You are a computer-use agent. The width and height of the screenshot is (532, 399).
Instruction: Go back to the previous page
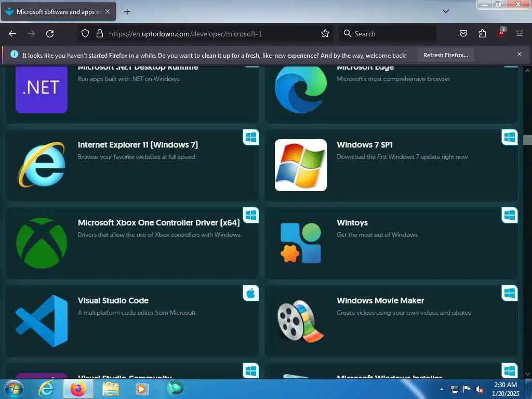(x=12, y=34)
